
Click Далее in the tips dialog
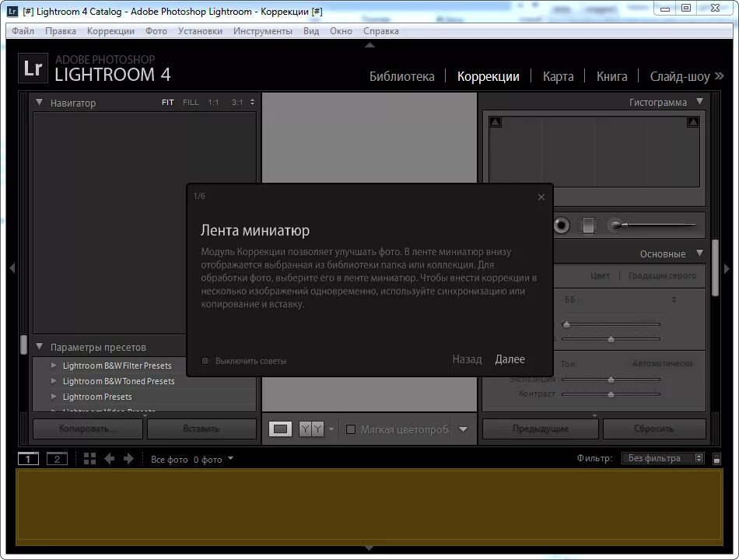click(510, 359)
